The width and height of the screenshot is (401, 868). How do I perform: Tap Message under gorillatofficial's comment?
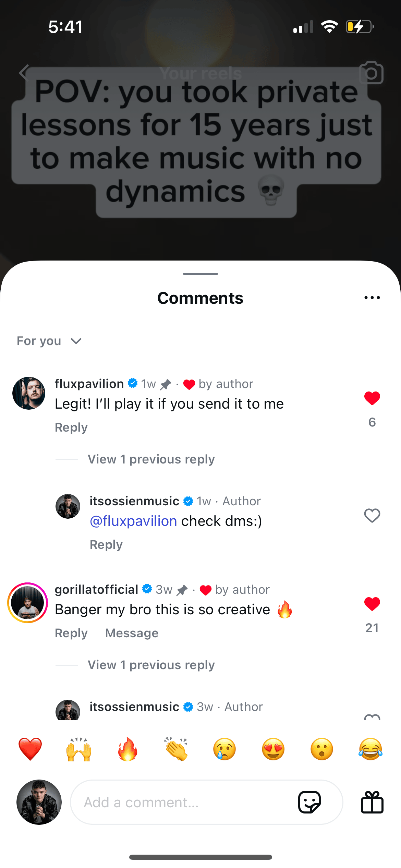tap(132, 633)
